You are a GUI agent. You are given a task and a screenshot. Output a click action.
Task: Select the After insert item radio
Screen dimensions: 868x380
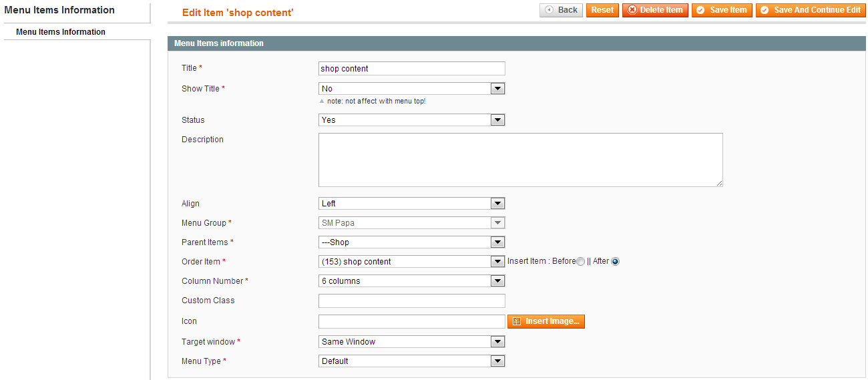(x=616, y=262)
